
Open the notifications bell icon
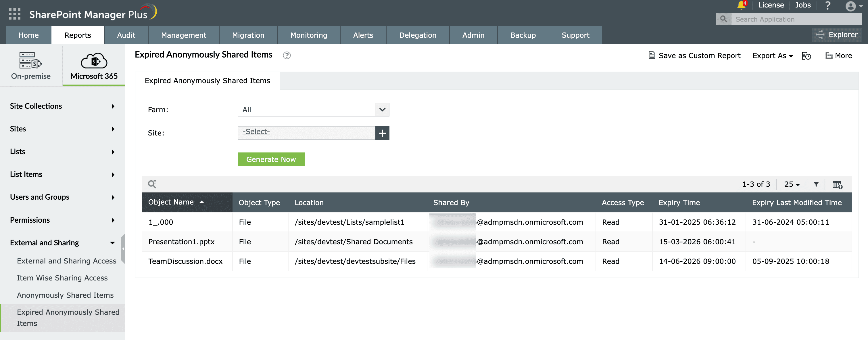(x=741, y=5)
